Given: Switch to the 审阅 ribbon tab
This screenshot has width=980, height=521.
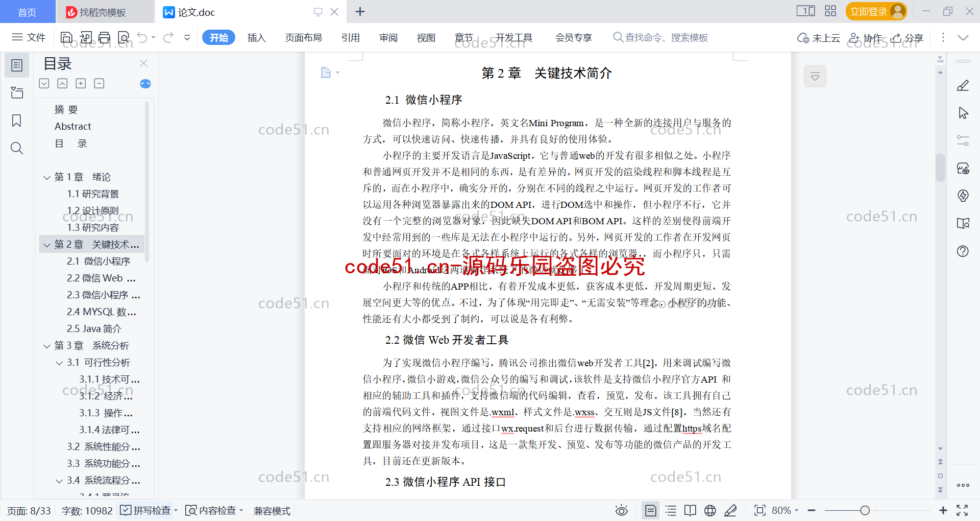Looking at the screenshot, I should tap(388, 37).
